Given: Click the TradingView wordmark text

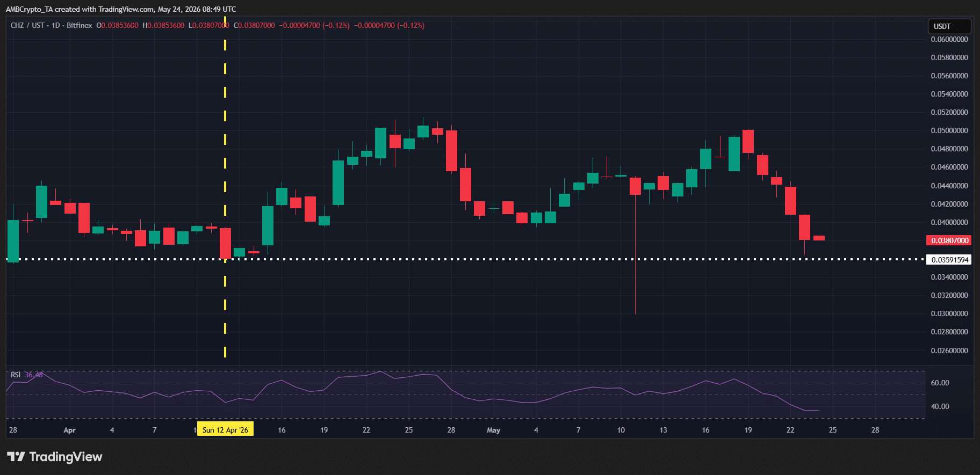Looking at the screenshot, I should click(x=66, y=457).
